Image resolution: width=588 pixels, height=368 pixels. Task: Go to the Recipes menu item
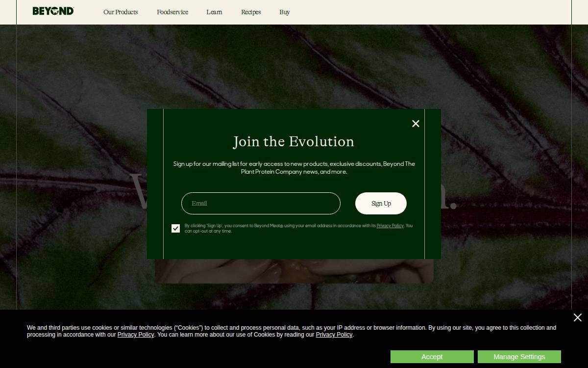click(x=251, y=12)
